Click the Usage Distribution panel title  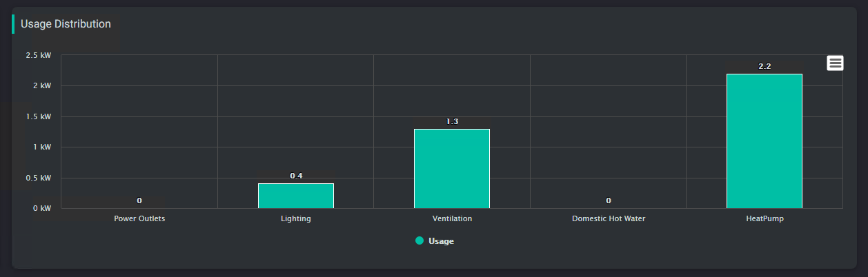click(66, 24)
